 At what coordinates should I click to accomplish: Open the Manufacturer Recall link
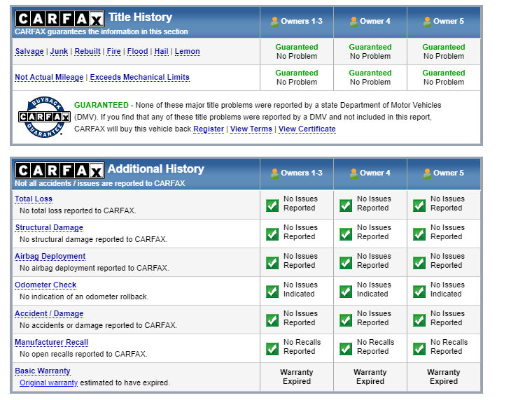(x=52, y=343)
